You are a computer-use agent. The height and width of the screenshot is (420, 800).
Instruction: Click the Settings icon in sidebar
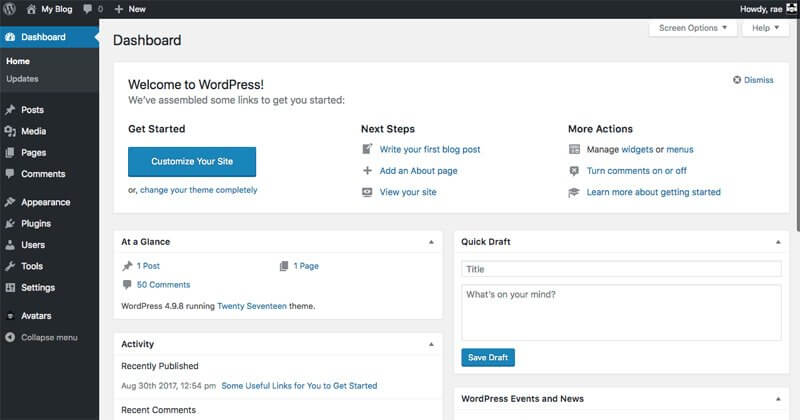[10, 287]
